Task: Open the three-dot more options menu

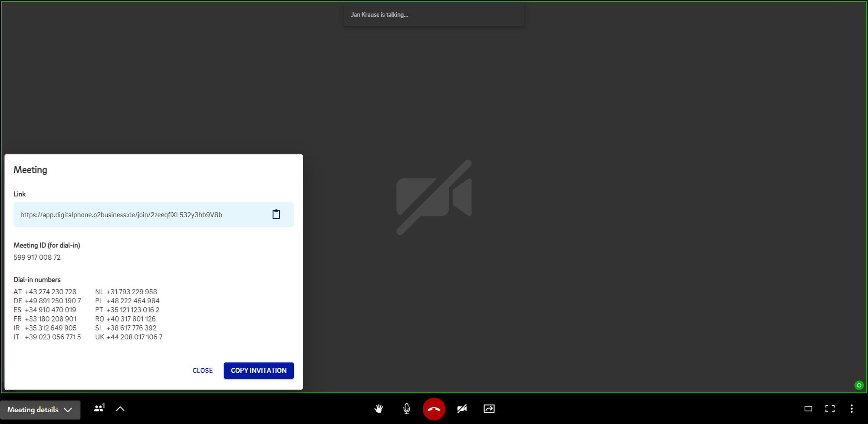Action: coord(852,409)
